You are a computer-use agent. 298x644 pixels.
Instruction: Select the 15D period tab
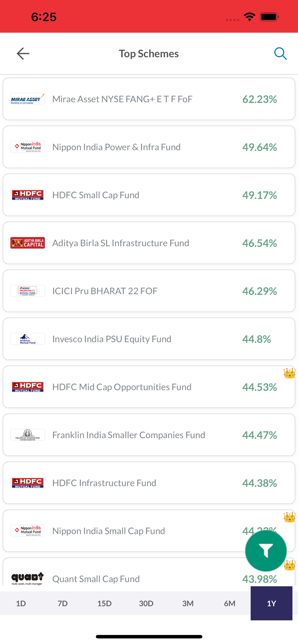104,603
